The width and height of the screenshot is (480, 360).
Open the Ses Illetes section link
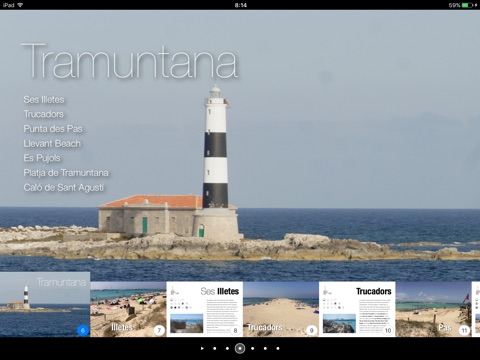pyautogui.click(x=44, y=99)
